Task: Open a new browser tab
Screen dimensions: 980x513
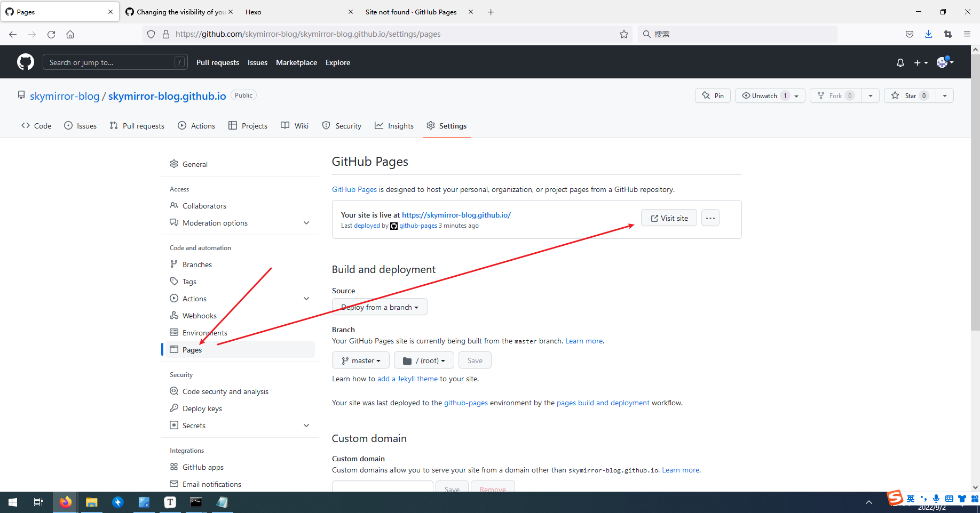Action: (x=491, y=12)
